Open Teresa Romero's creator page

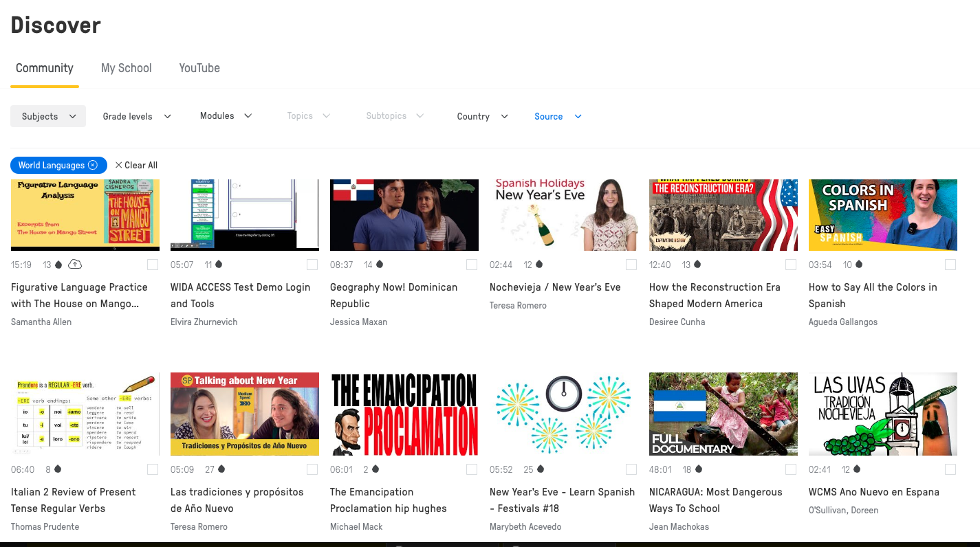pos(518,305)
